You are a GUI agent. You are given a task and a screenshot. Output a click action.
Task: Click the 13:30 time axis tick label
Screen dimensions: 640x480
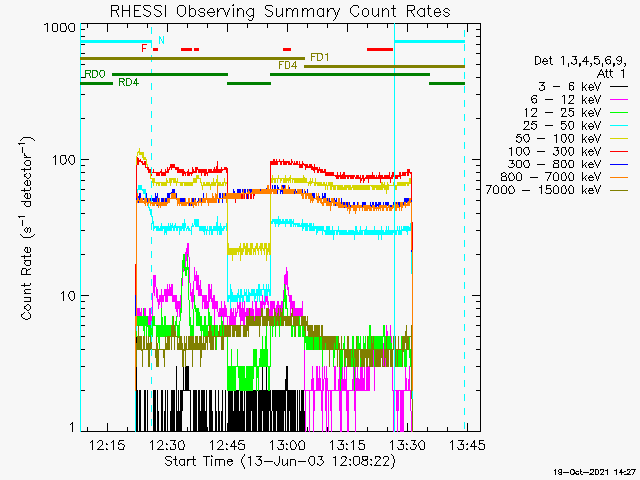407,445
